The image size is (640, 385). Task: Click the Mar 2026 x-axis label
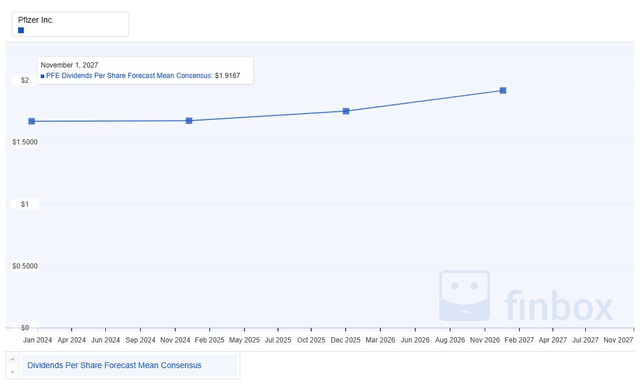380,340
